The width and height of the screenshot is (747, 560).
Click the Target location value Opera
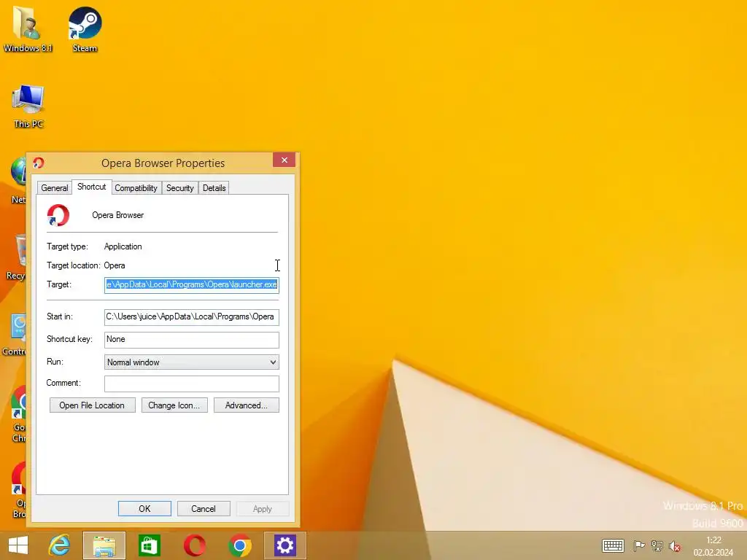[x=115, y=265]
